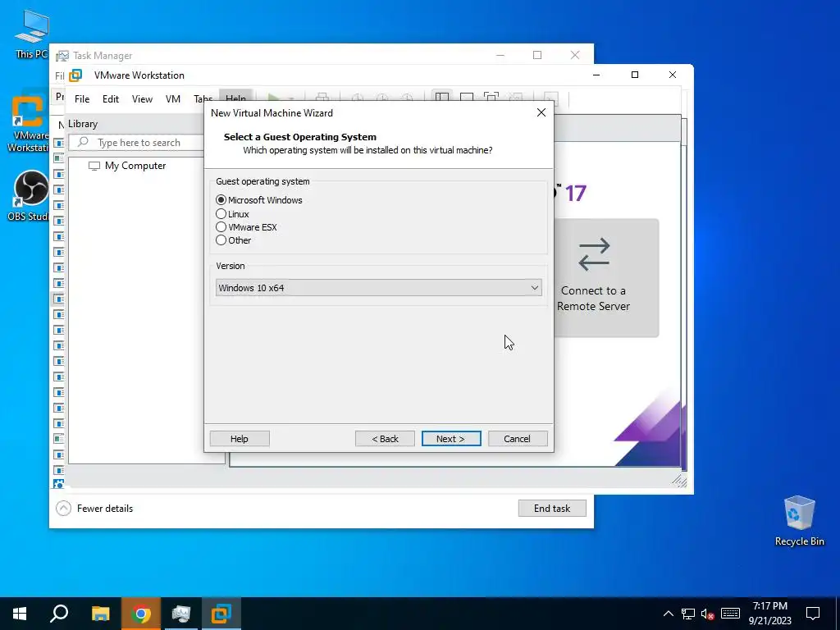Click the network tray icon
This screenshot has height=630, width=840.
click(688, 614)
